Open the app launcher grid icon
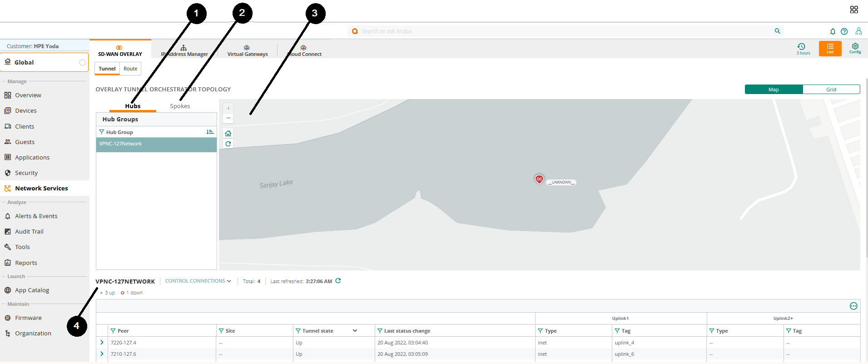 pos(854,10)
